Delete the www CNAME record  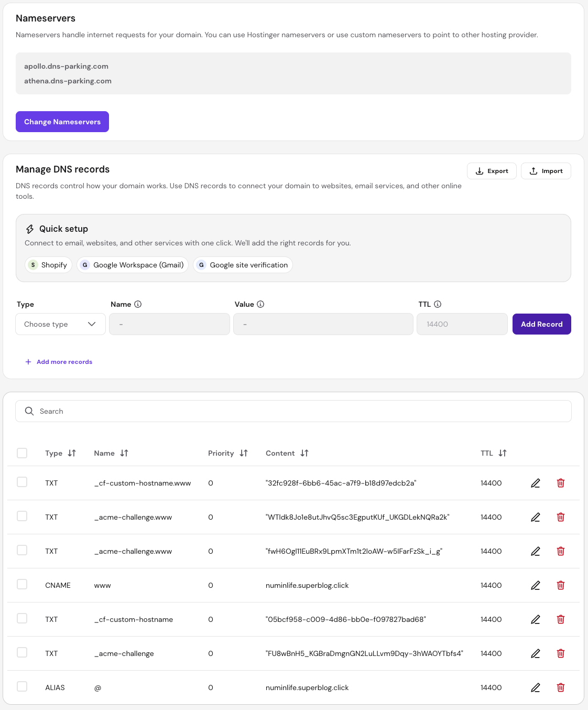click(560, 585)
